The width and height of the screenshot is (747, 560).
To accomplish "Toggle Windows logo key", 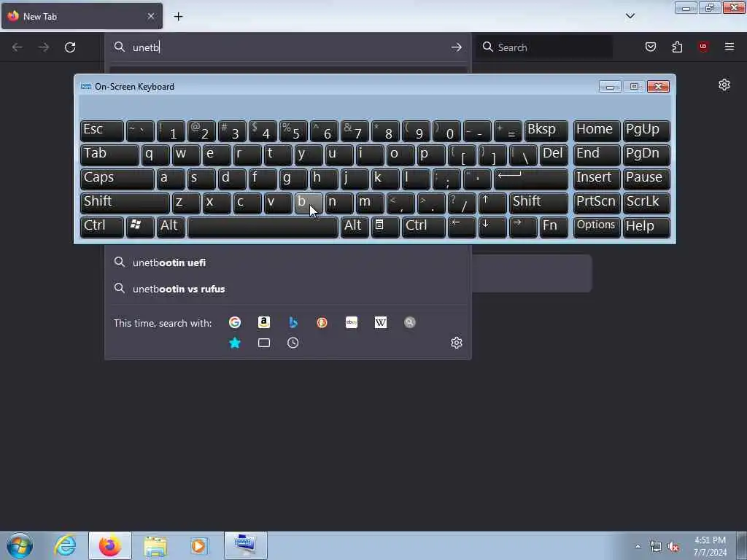I will (x=139, y=227).
